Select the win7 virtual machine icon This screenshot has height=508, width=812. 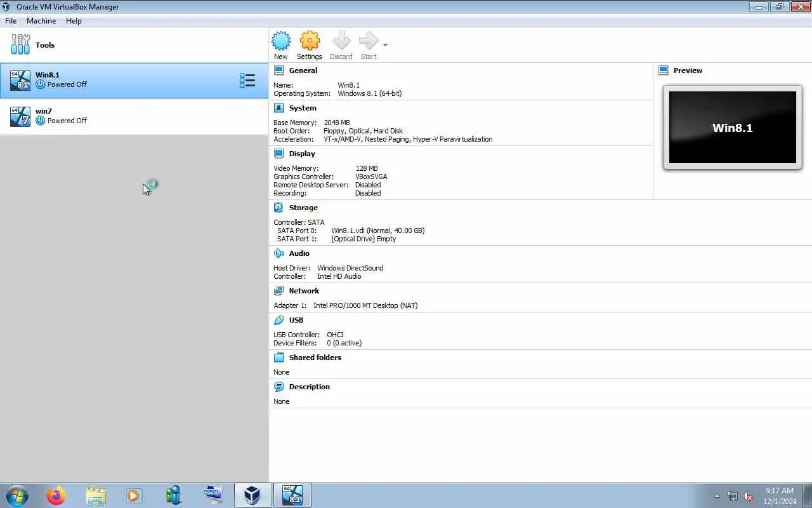click(20, 116)
